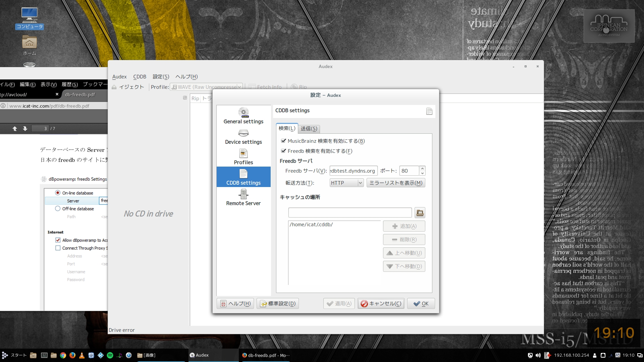Click the site info icon in Firefox address bar
This screenshot has width=644, height=362.
(x=3, y=106)
